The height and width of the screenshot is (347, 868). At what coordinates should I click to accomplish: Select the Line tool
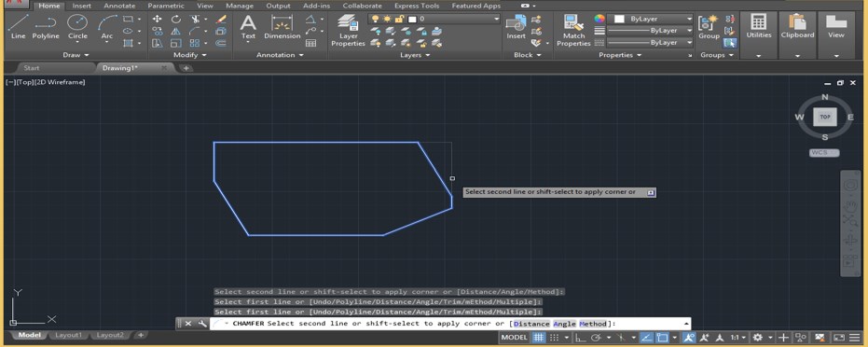pos(19,27)
